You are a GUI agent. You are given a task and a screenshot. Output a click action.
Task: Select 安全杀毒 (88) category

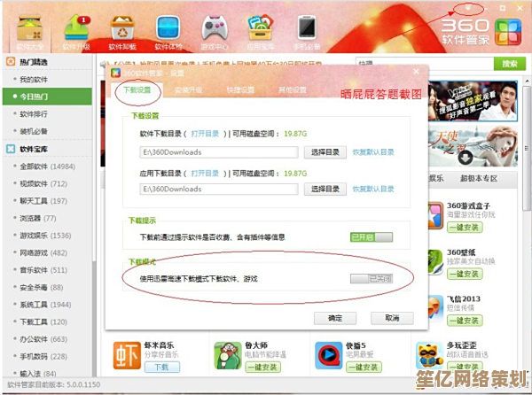42,287
